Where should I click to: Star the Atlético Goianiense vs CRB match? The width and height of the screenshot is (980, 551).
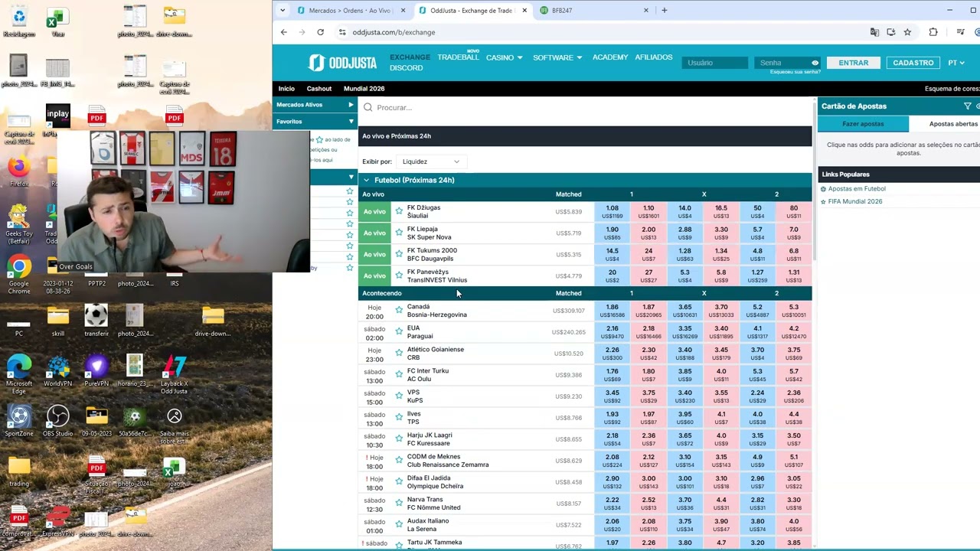399,354
